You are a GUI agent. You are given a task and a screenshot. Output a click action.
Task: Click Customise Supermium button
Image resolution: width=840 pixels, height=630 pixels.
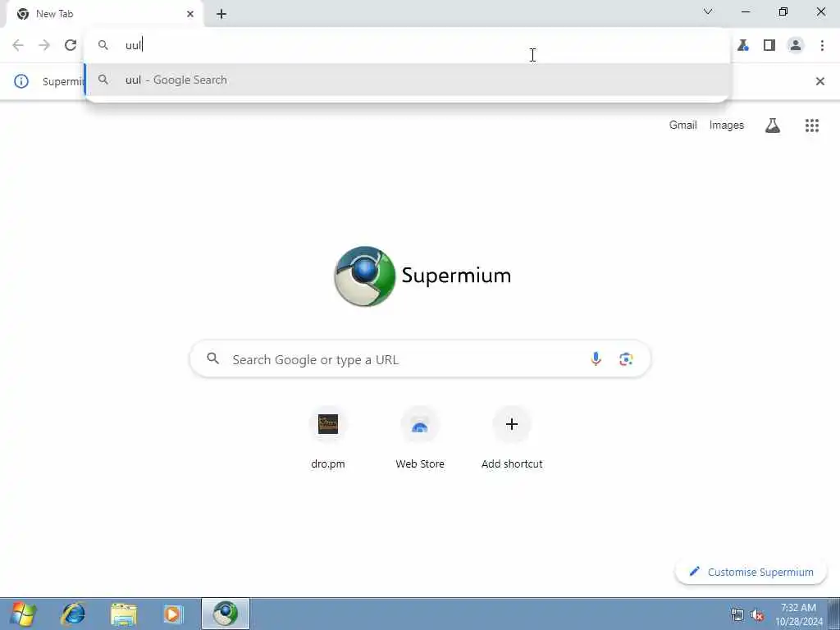point(751,572)
